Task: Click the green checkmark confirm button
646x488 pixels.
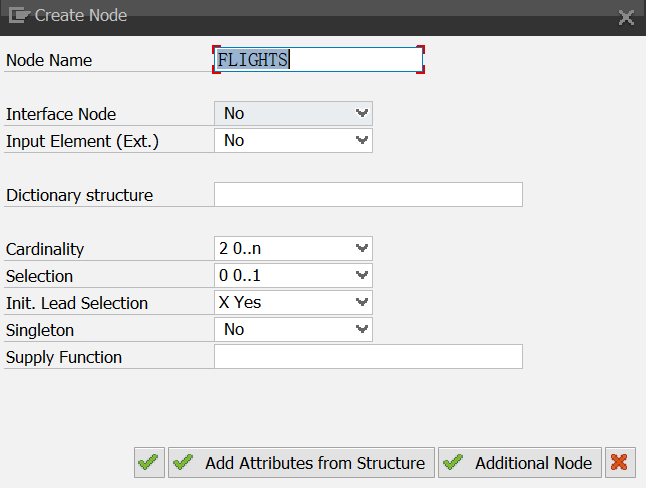Action: coord(149,462)
